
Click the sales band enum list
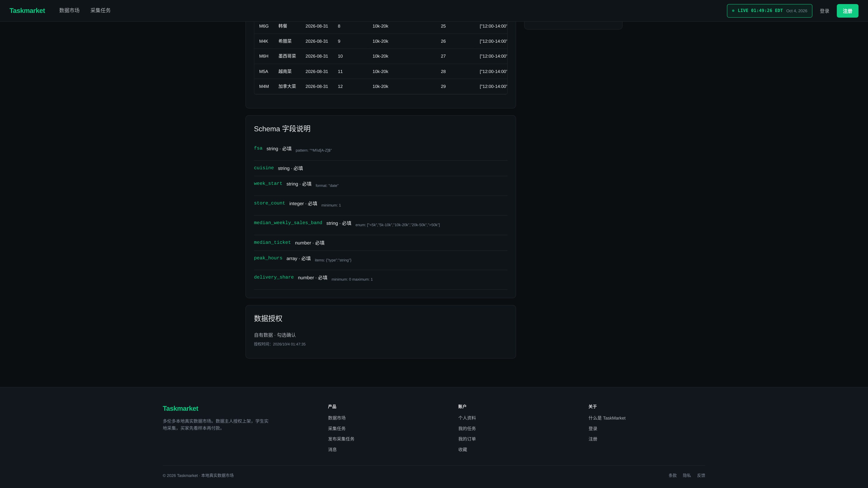pos(397,225)
